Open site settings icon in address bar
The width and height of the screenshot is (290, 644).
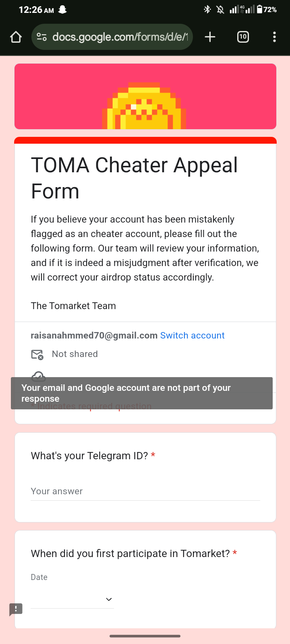42,37
